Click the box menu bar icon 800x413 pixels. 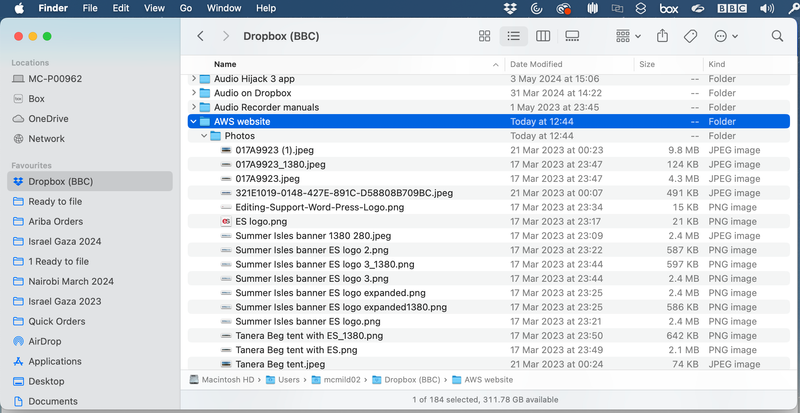pos(668,8)
